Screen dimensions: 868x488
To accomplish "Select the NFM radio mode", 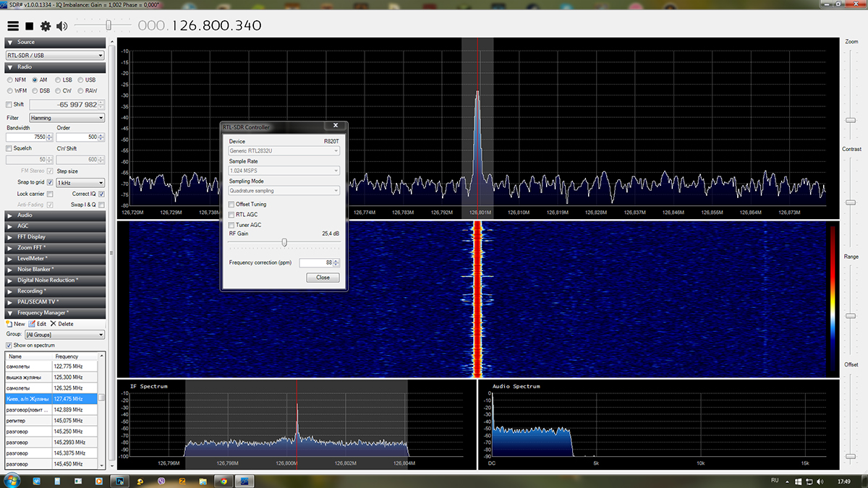I will click(x=10, y=80).
